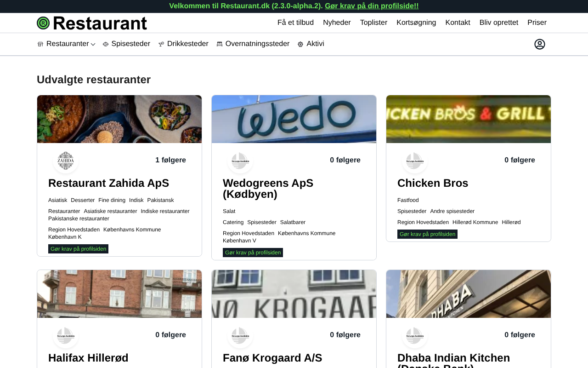Select Kortsøgning in the top navigation
The image size is (588, 368).
tap(416, 23)
